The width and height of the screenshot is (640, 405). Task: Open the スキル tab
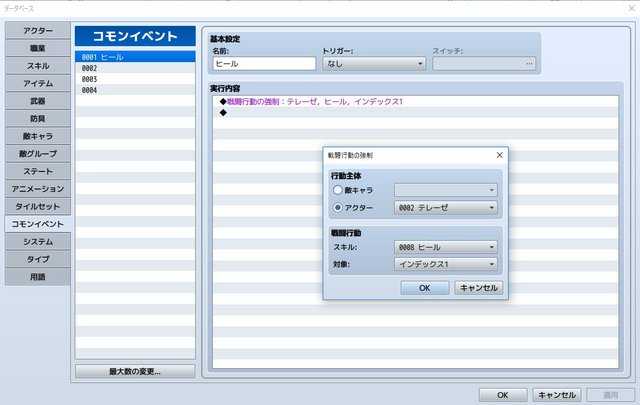(x=38, y=66)
